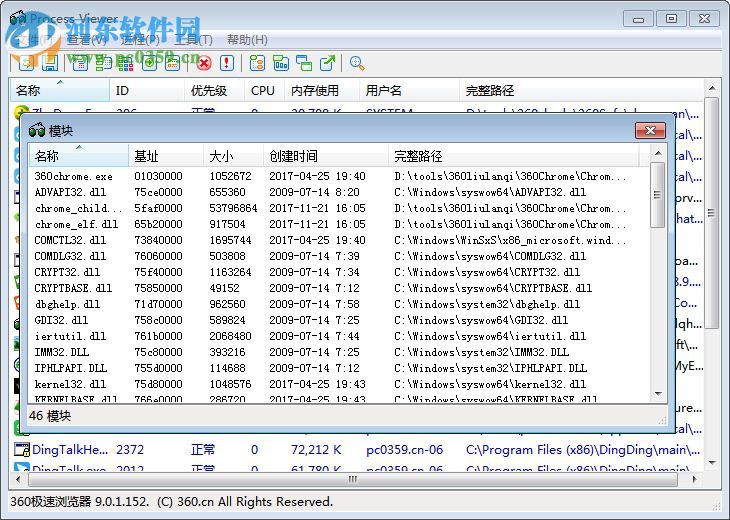The width and height of the screenshot is (730, 520).
Task: Sort main list by 用户名 column
Action: (x=409, y=90)
